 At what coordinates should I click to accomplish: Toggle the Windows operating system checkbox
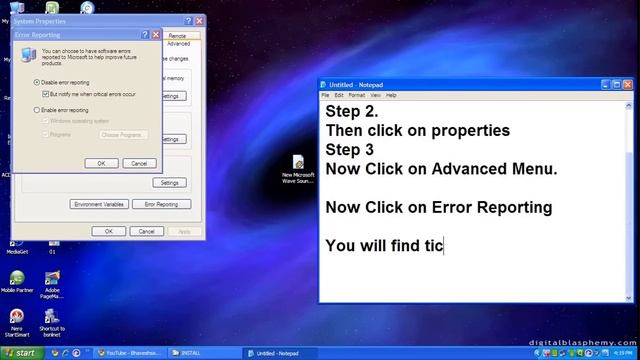pyautogui.click(x=46, y=121)
